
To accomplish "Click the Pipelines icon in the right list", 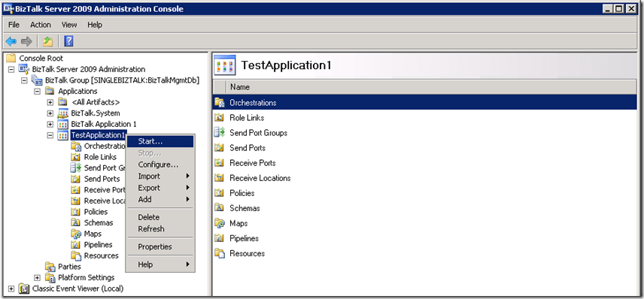I will [x=220, y=238].
